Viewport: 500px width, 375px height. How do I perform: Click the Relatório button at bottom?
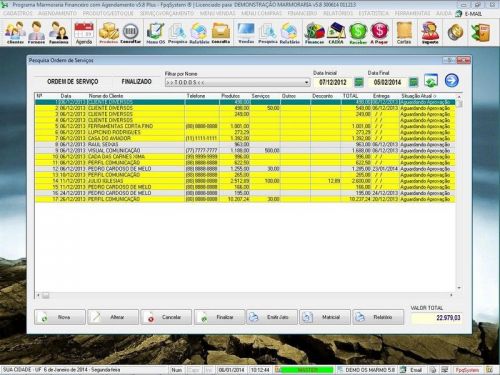pos(378,317)
